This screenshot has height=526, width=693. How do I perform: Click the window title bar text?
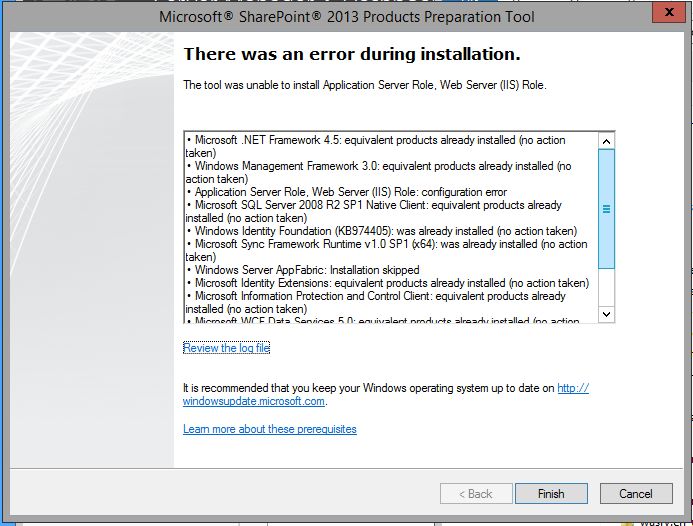pos(346,17)
